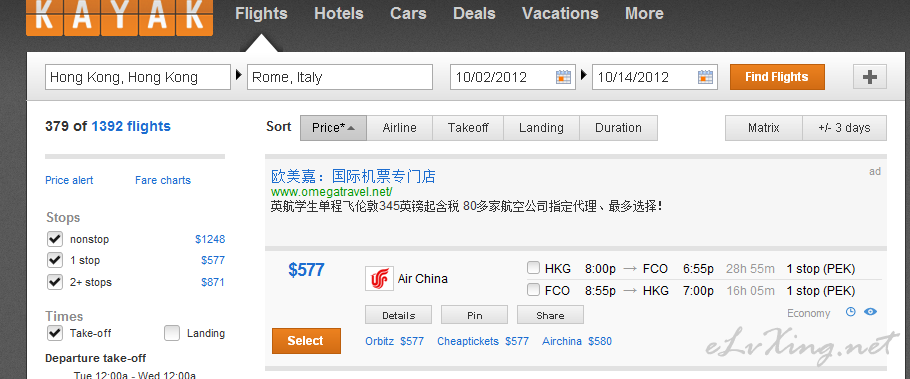This screenshot has width=910, height=379.
Task: Click the plus icon beside Find Flights
Action: click(x=869, y=77)
